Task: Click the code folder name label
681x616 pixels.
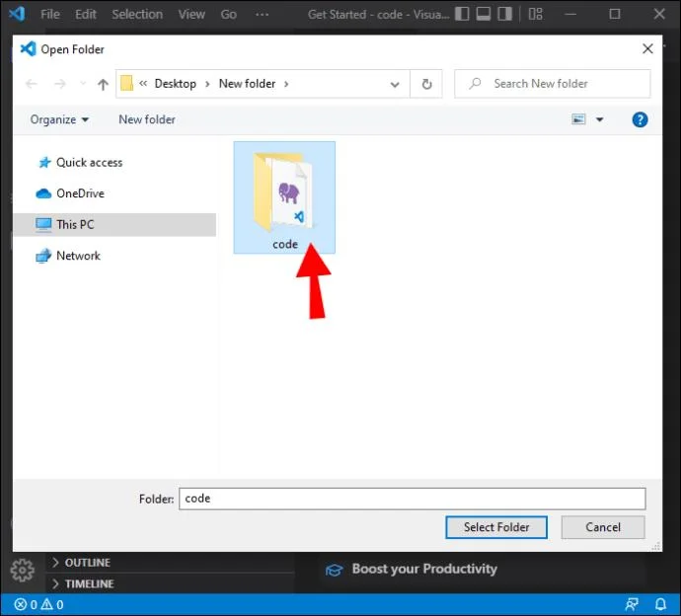Action: 285,245
